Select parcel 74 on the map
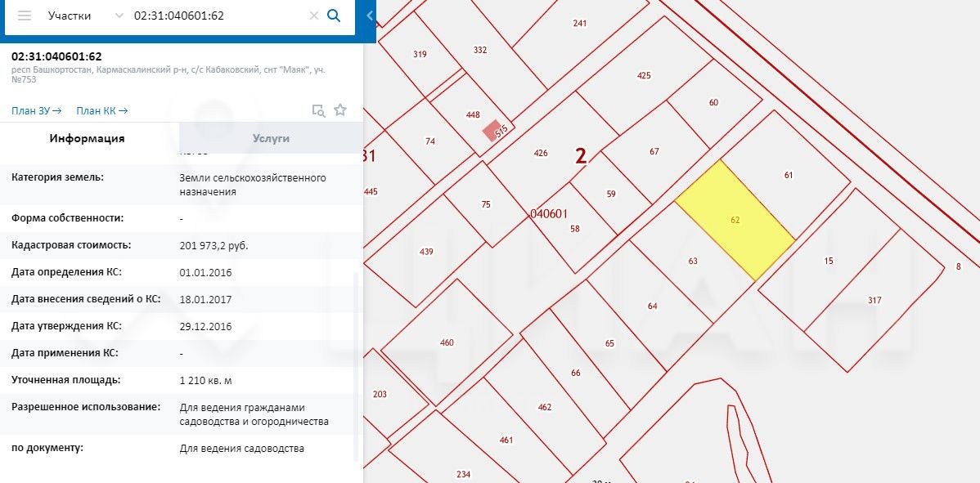 tap(430, 141)
